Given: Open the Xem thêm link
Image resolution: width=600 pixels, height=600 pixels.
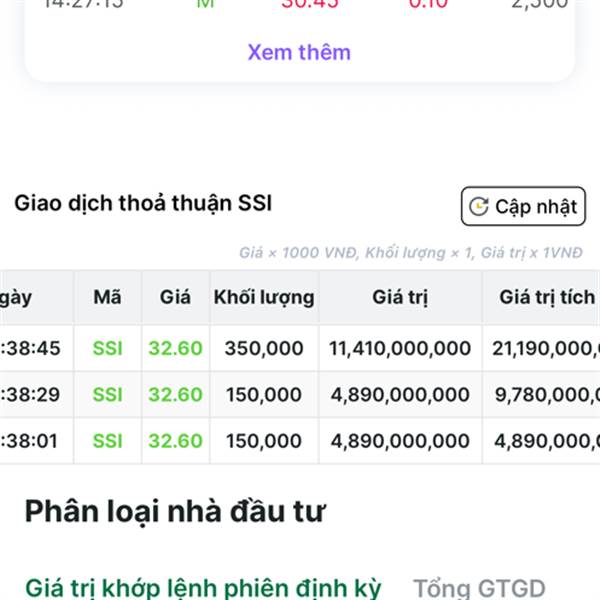Looking at the screenshot, I should (299, 52).
